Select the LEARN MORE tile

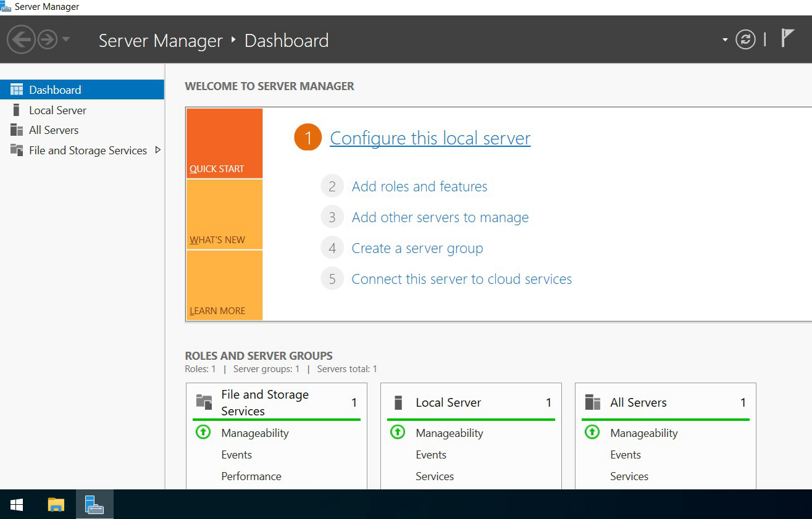(x=225, y=285)
